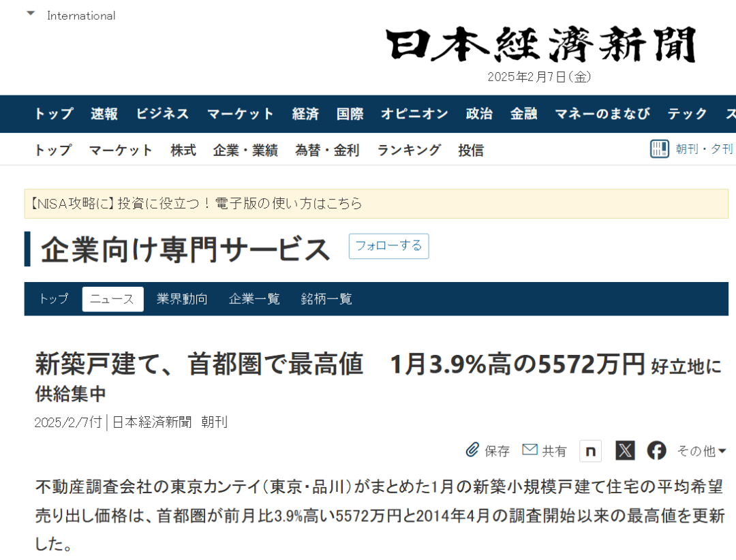
Task: Open the 政治 section
Action: (479, 114)
